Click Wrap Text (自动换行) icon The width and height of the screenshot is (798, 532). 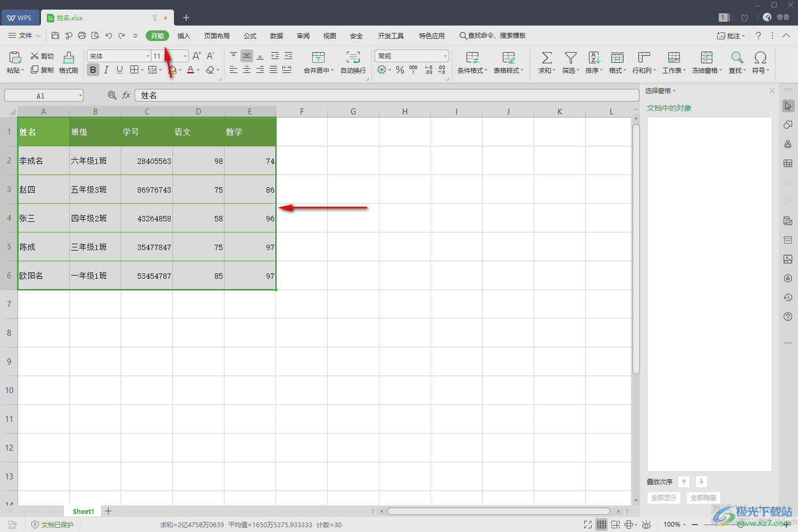353,57
